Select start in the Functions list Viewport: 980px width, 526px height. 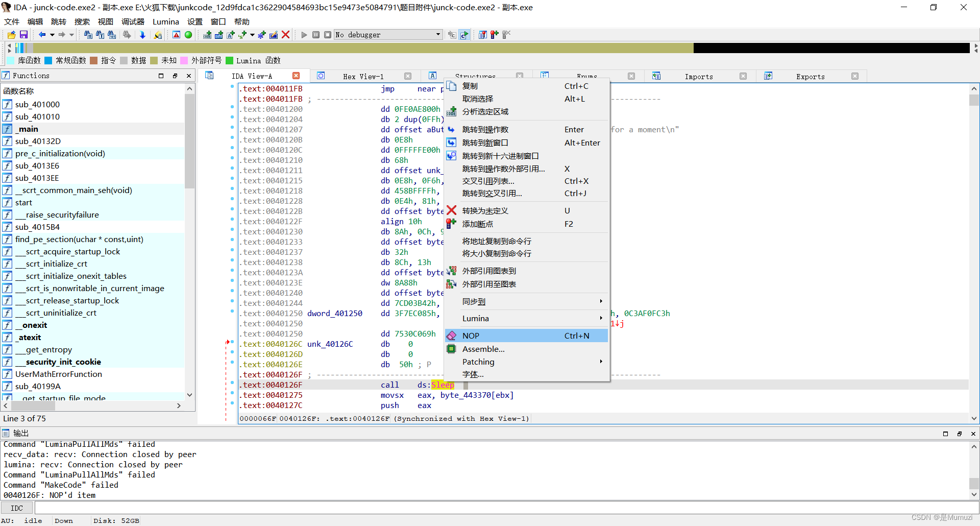click(93, 202)
